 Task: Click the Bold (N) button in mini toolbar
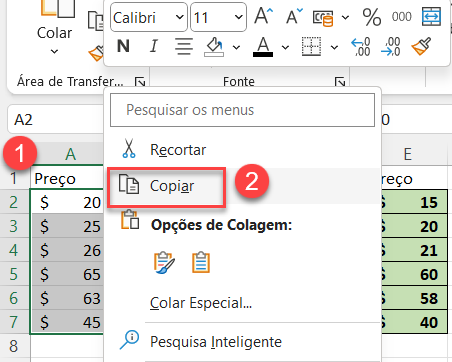coord(123,46)
